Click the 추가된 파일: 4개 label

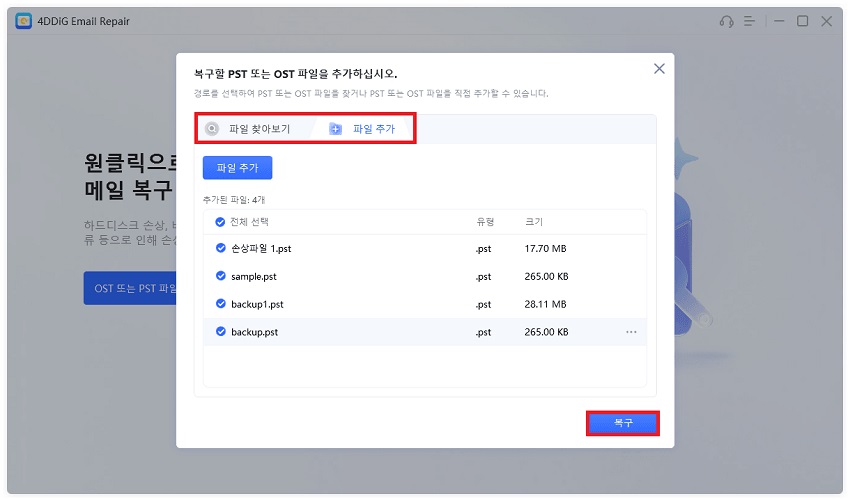click(234, 200)
